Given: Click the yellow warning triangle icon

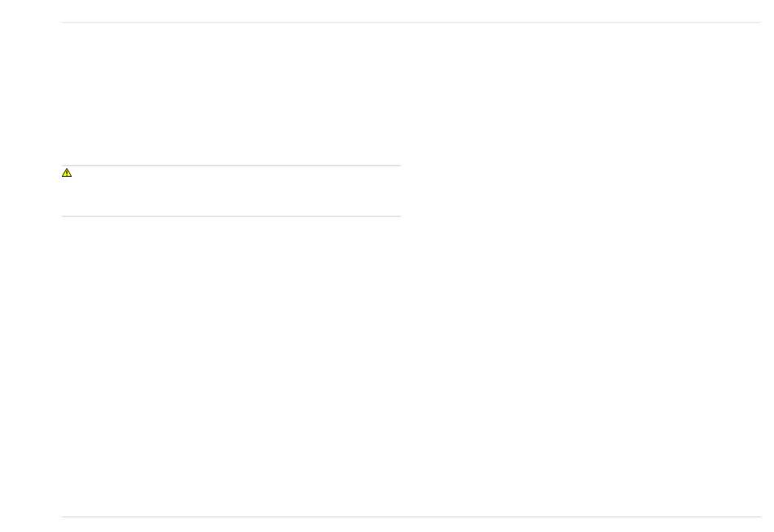Looking at the screenshot, I should tap(67, 172).
